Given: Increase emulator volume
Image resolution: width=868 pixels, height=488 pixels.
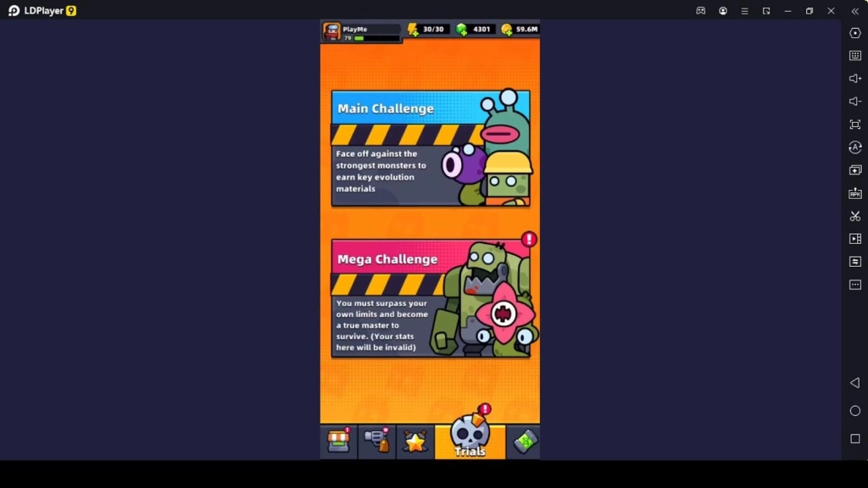Looking at the screenshot, I should click(x=854, y=79).
